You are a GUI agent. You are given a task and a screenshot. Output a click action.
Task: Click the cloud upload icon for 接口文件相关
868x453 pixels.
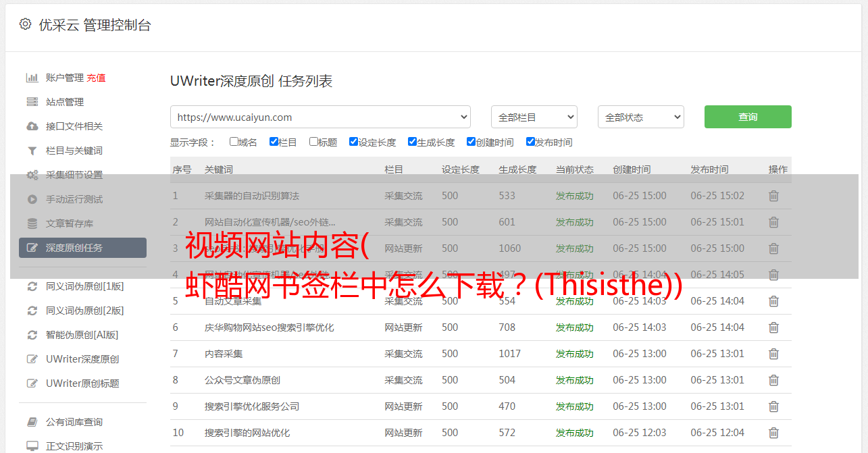[32, 126]
